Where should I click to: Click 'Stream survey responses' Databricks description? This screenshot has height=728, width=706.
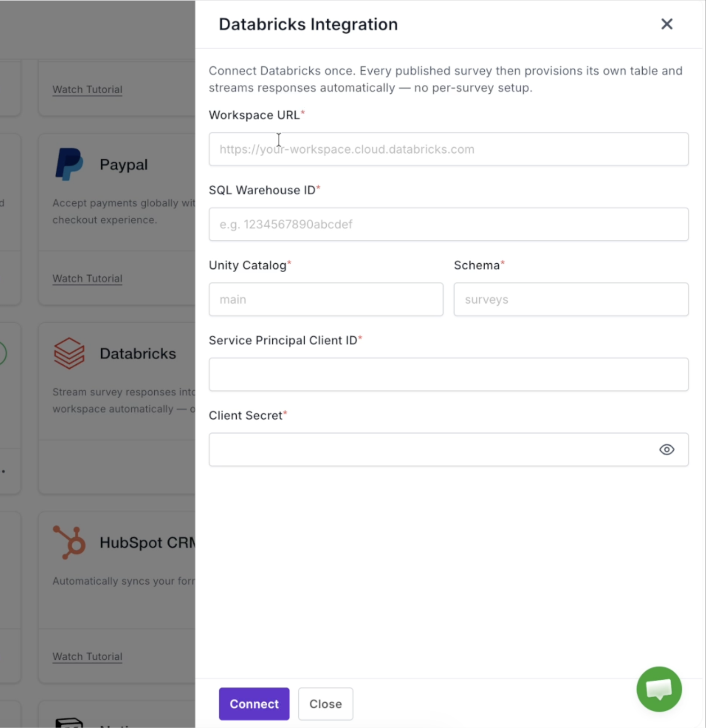tap(124, 401)
